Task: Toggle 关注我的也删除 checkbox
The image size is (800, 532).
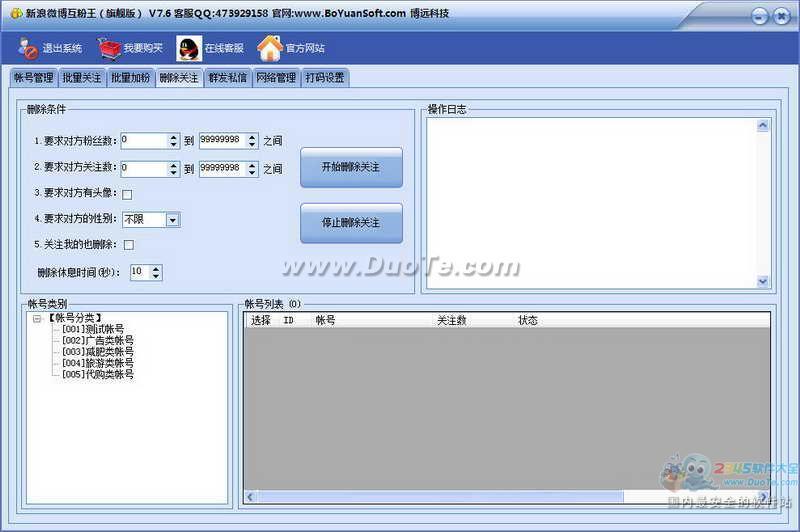Action: pos(128,244)
